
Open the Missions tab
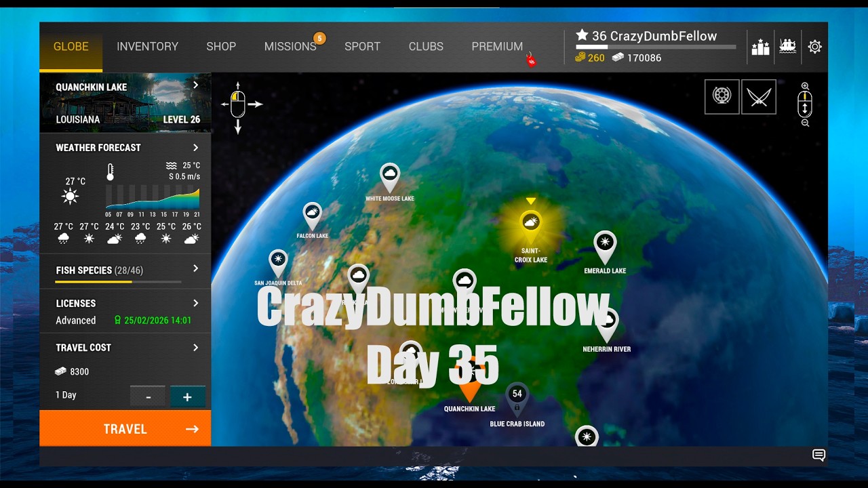click(x=290, y=47)
